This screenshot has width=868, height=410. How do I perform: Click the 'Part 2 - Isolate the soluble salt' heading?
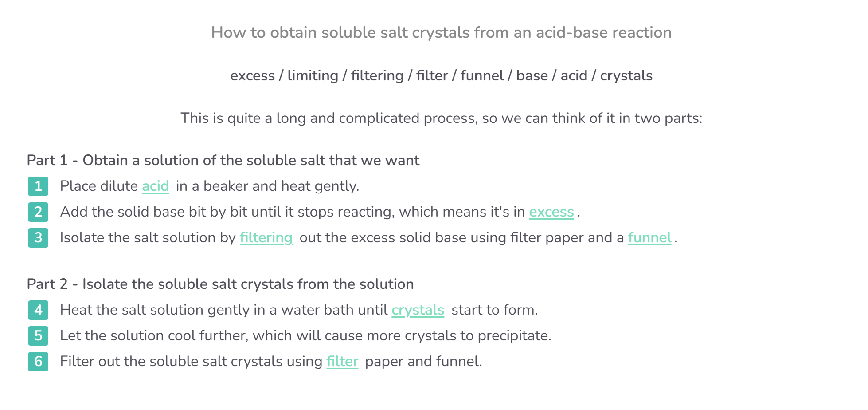[x=220, y=284]
